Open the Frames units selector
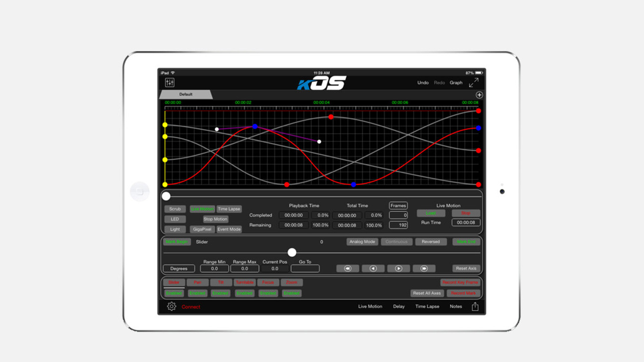The height and width of the screenshot is (362, 644). (398, 206)
